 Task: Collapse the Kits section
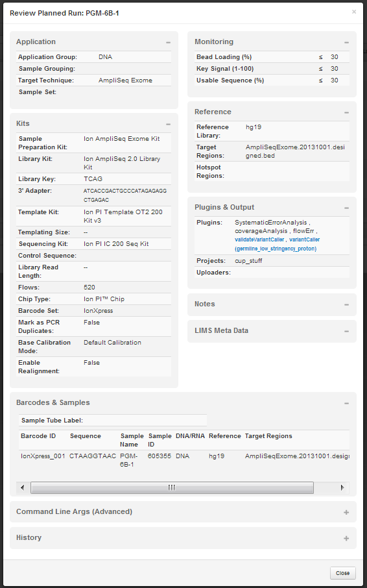tap(168, 124)
